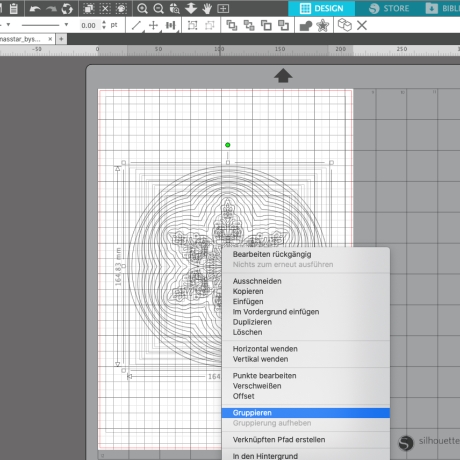Switch to the STORE tab
This screenshot has height=460, width=460.
389,8
